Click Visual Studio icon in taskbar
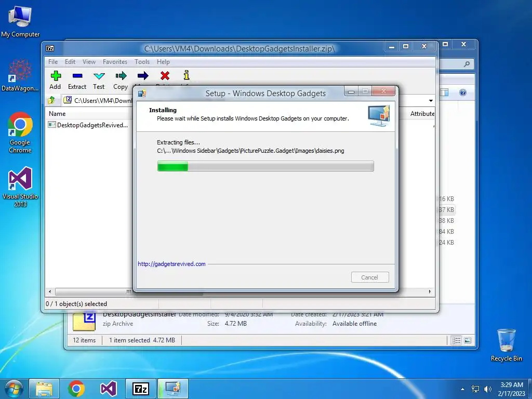Screen dimensions: 532x399 pos(108,389)
